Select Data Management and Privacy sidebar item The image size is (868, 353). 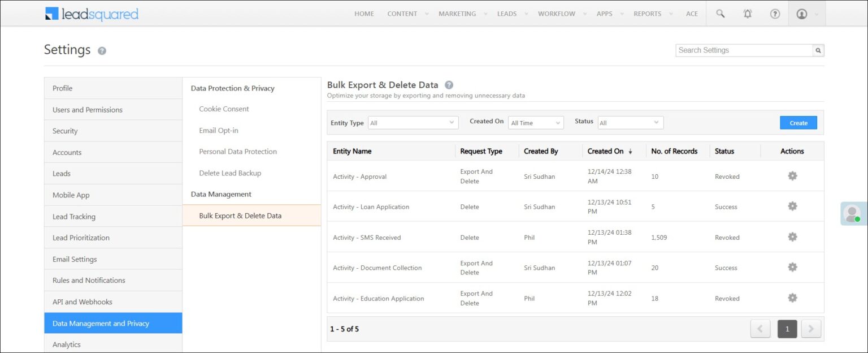[x=99, y=323]
